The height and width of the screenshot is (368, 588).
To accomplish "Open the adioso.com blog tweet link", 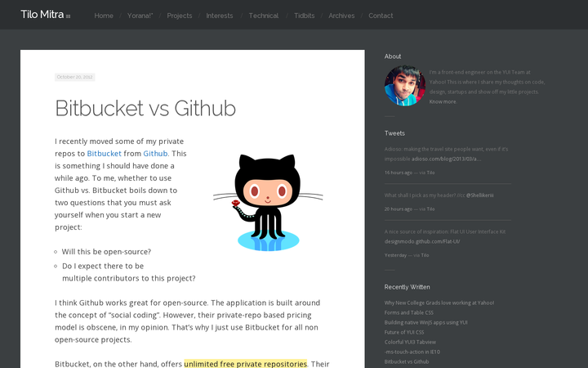I will click(x=446, y=159).
